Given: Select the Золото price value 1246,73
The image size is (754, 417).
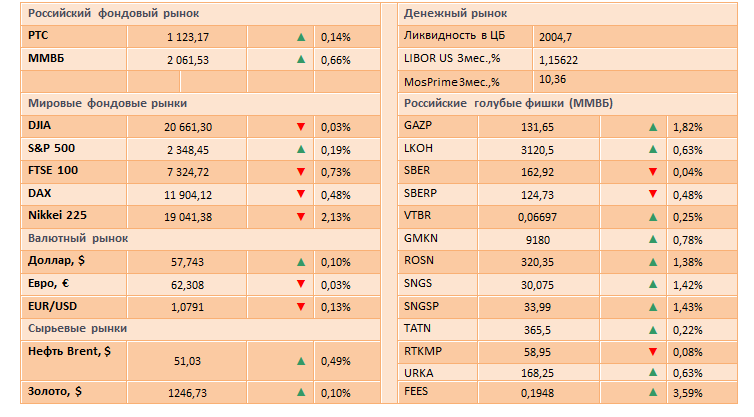Looking at the screenshot, I should [187, 393].
